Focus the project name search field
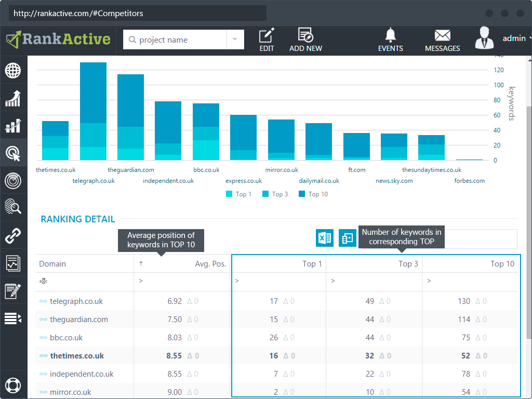Image resolution: width=532 pixels, height=399 pixels. 175,39
